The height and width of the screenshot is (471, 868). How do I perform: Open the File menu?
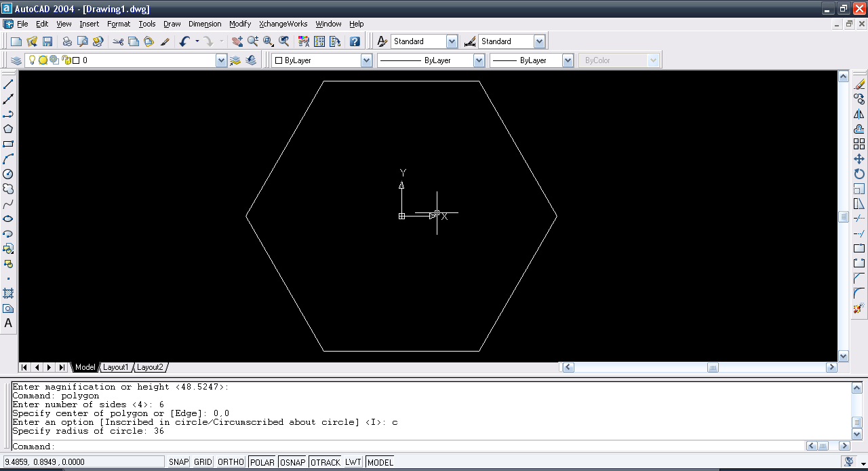[22, 24]
